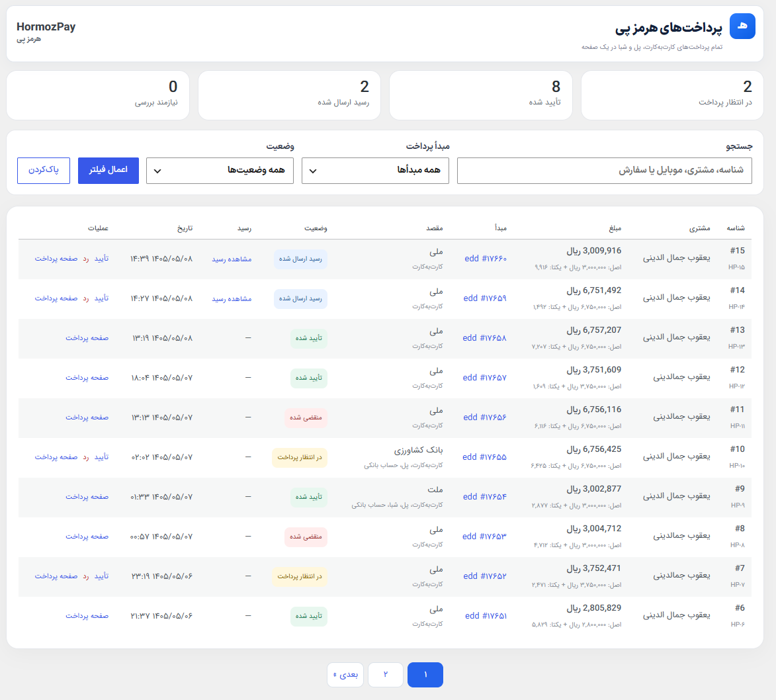776x700 pixels.
Task: Click رد for payment #14
Action: pyautogui.click(x=86, y=298)
